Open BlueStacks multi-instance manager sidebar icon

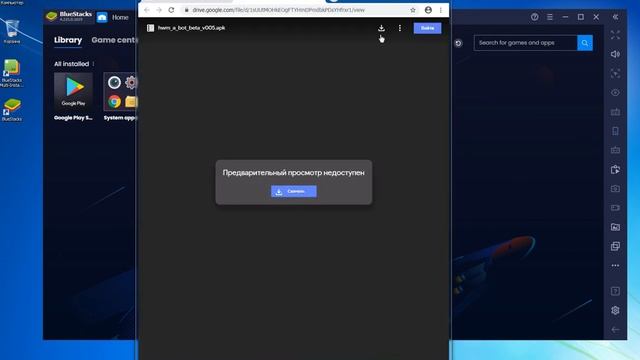pos(615,246)
